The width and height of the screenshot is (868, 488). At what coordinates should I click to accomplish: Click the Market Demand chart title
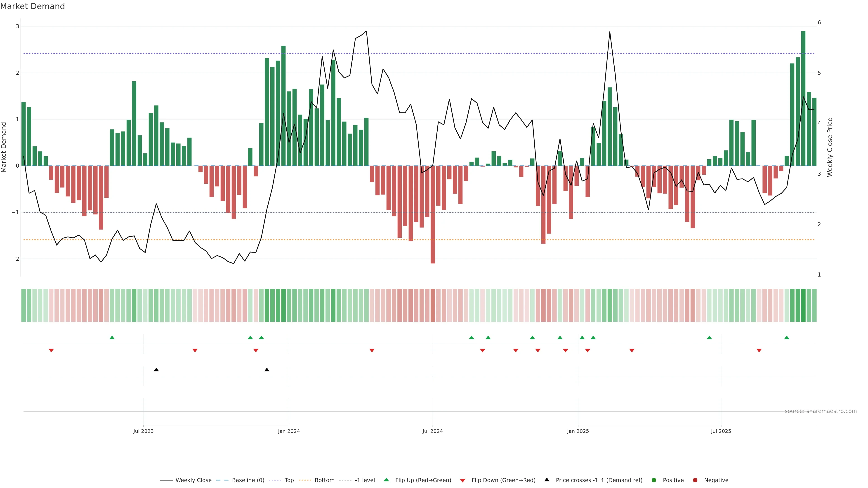pyautogui.click(x=32, y=6)
